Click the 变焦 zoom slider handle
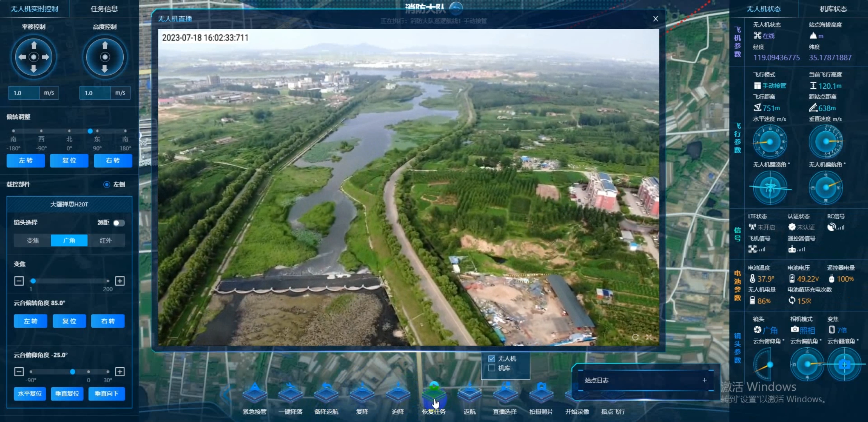The width and height of the screenshot is (868, 422). tap(33, 281)
